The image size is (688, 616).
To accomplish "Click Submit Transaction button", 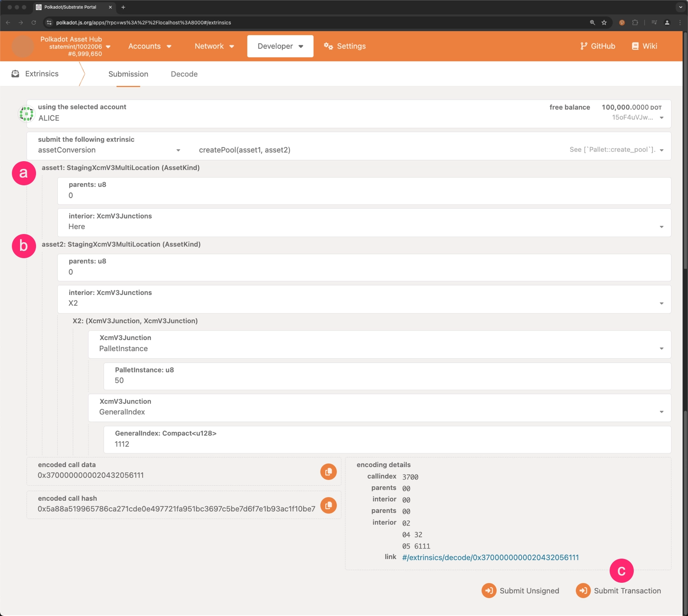I will [x=618, y=591].
